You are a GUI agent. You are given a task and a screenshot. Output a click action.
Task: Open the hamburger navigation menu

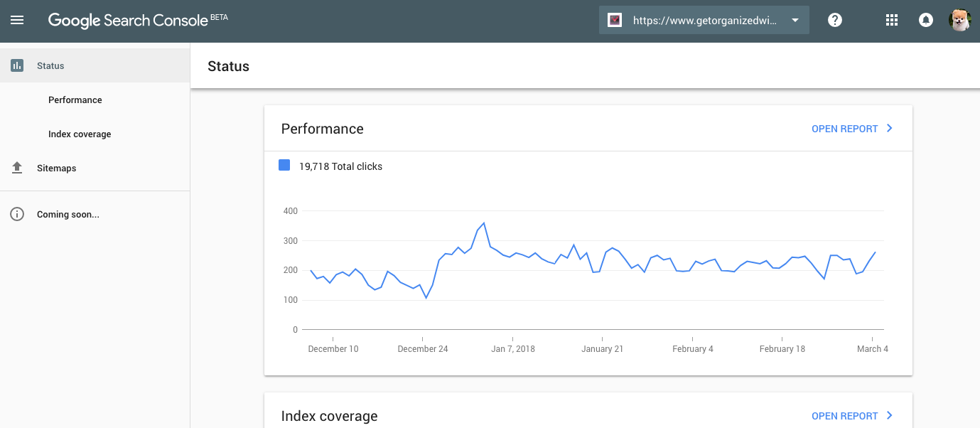pos(17,20)
